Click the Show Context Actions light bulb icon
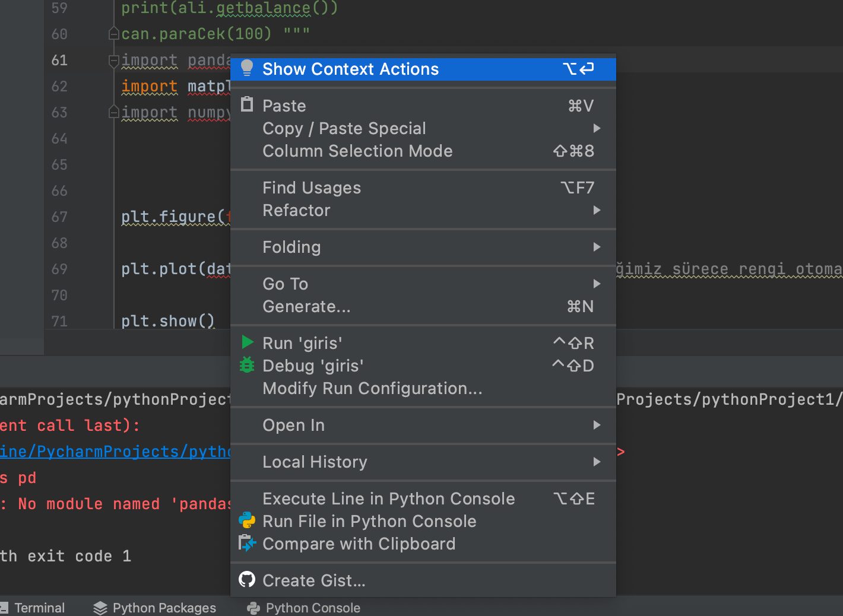The image size is (843, 616). point(247,68)
